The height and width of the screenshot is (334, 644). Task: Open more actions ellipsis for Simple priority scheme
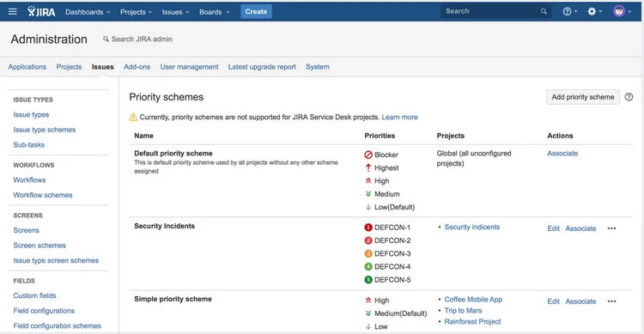(x=611, y=301)
